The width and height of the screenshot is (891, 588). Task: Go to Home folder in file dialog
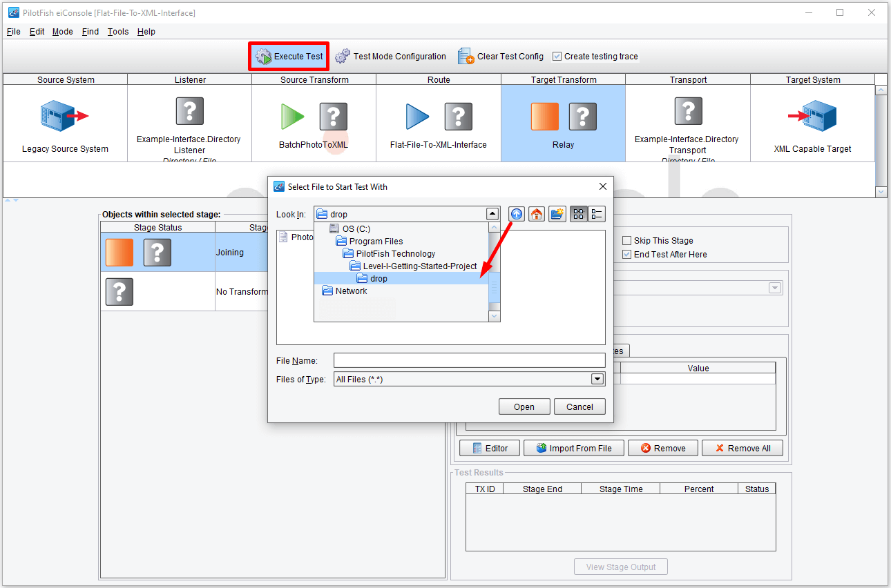tap(537, 214)
